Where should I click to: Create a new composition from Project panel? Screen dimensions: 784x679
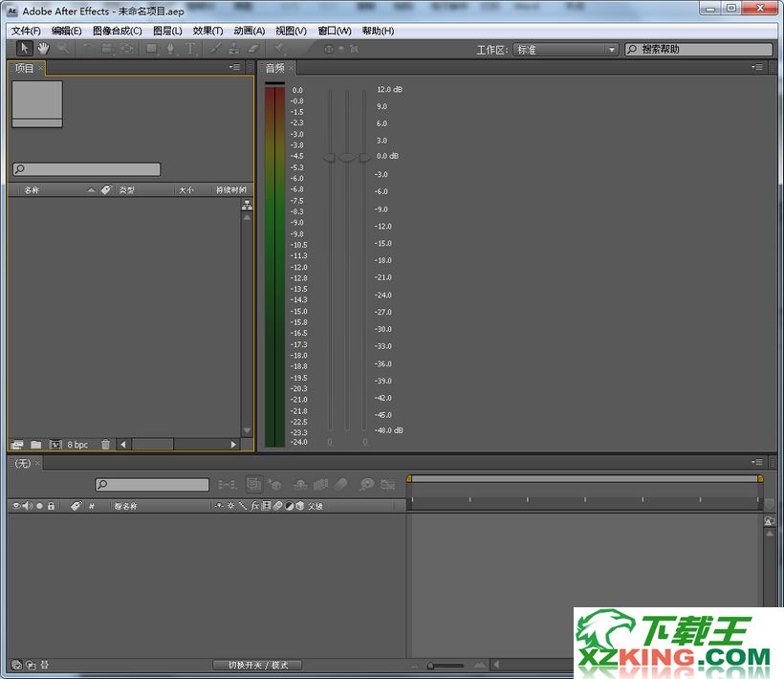point(55,445)
